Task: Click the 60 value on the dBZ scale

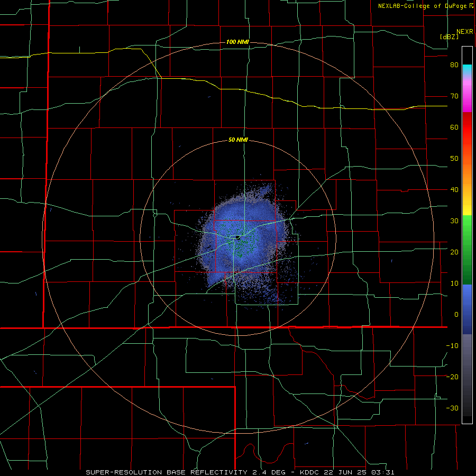Action: coord(454,127)
